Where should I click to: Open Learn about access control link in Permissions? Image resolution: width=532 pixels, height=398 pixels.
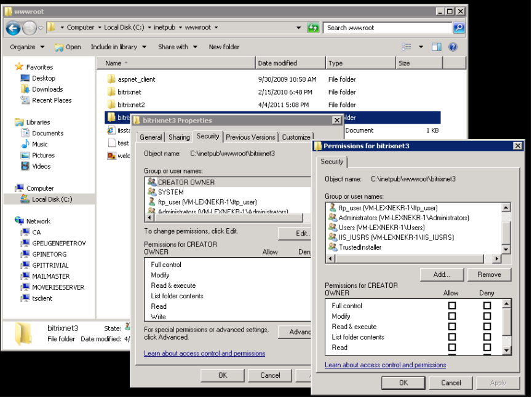coord(385,365)
